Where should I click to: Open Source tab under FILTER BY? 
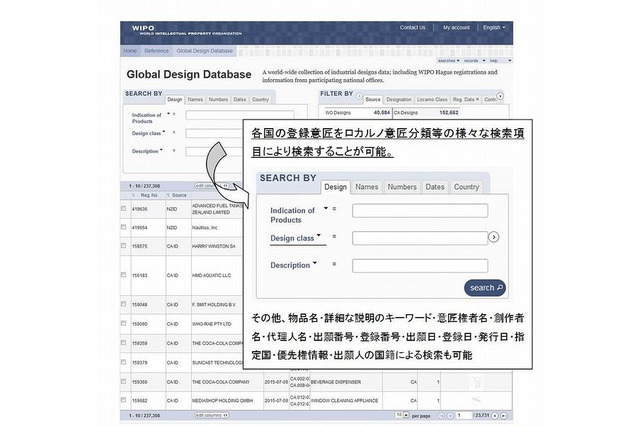coord(373,99)
